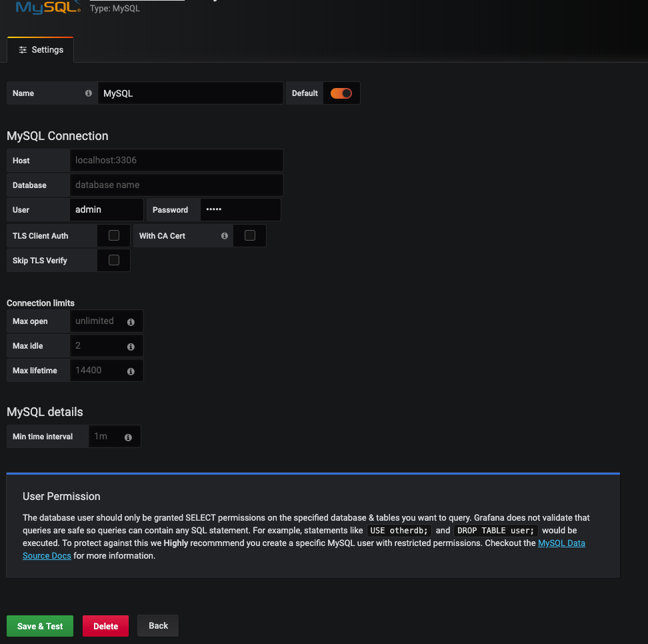Click the 'User' field label

click(21, 210)
